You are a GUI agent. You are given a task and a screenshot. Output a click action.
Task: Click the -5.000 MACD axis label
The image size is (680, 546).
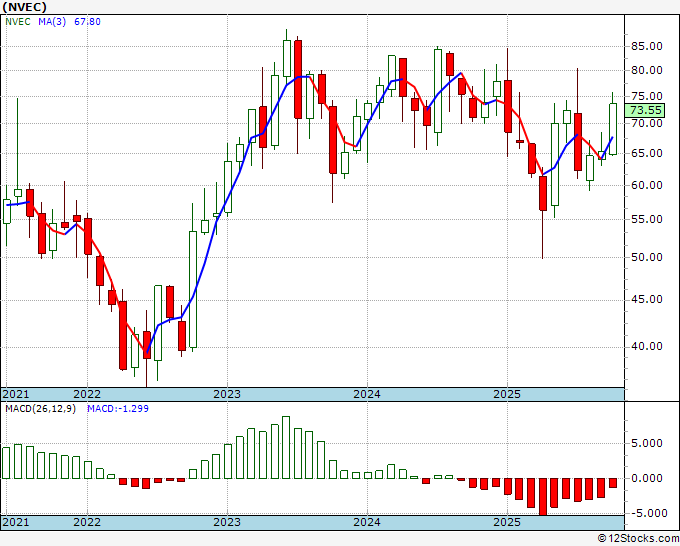(644, 513)
